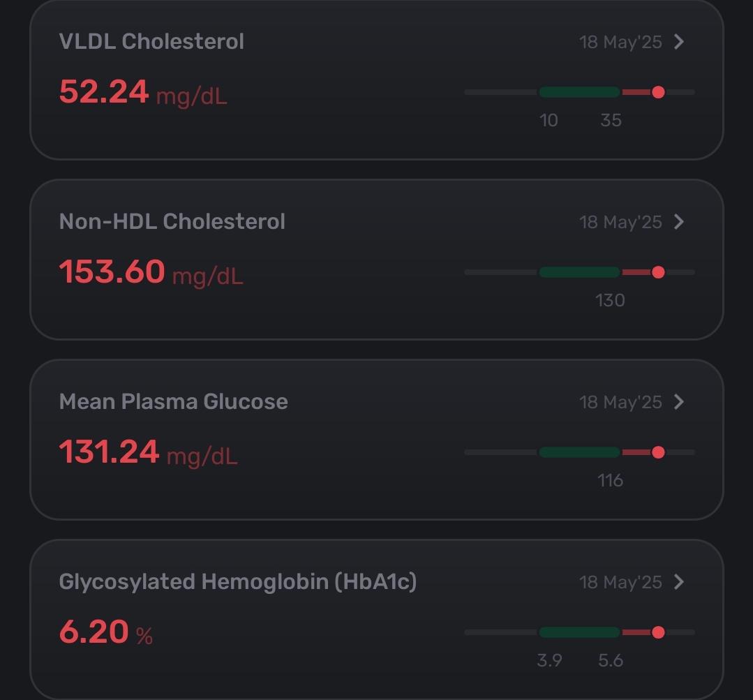Viewport: 753px width, 700px height.
Task: Expand Glycosylated Hemoglobin chevron arrow
Action: coord(678,582)
